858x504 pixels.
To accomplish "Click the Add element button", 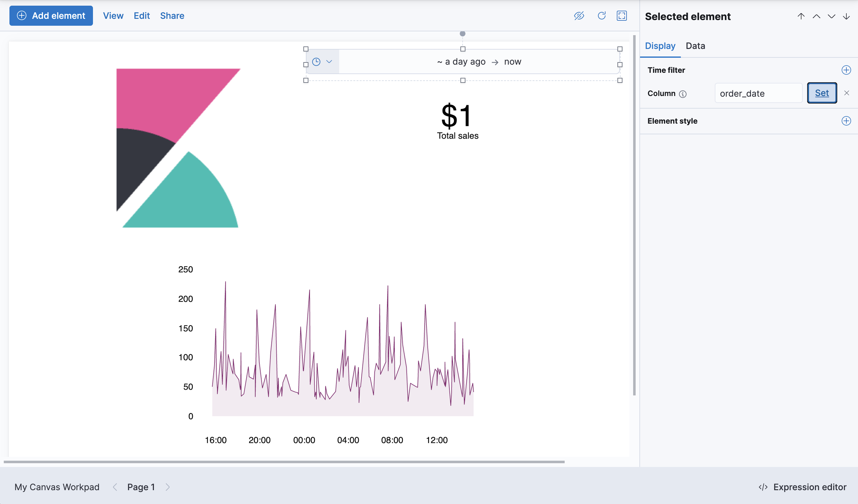I will (x=51, y=15).
